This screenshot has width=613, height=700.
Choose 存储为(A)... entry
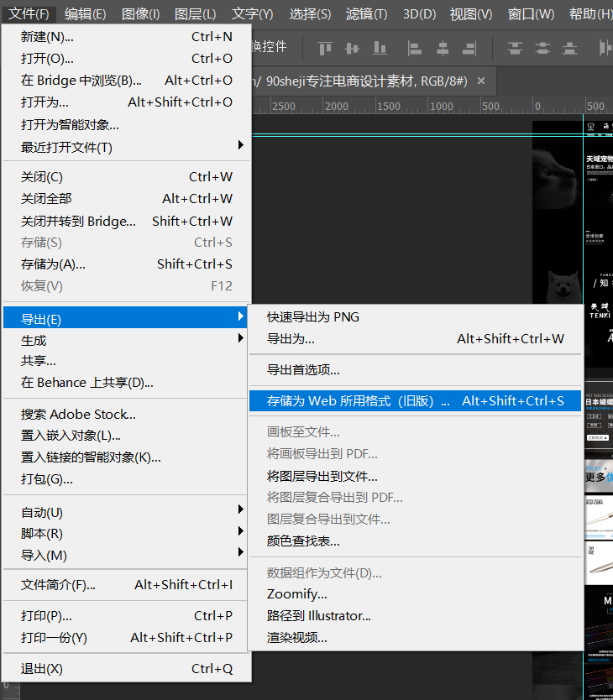click(127, 264)
